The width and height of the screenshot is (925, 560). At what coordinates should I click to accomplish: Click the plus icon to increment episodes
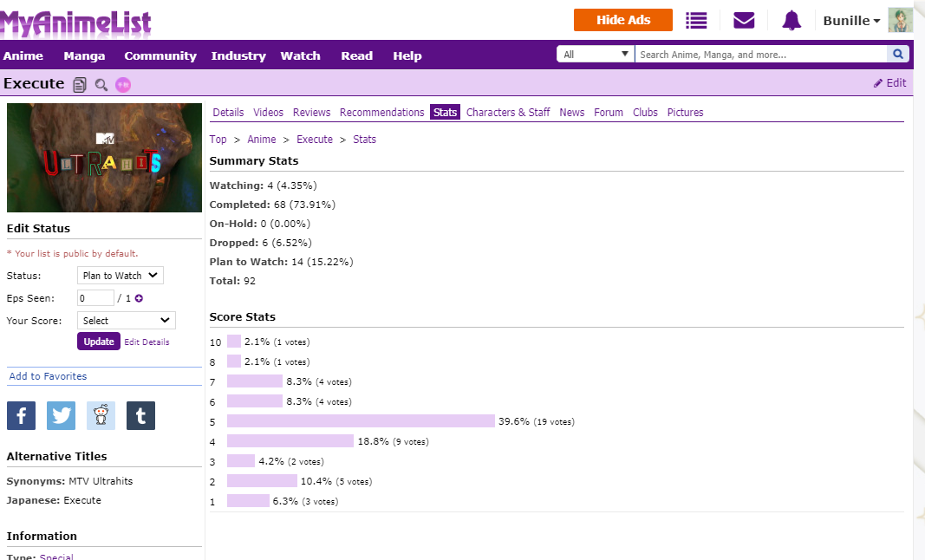139,298
